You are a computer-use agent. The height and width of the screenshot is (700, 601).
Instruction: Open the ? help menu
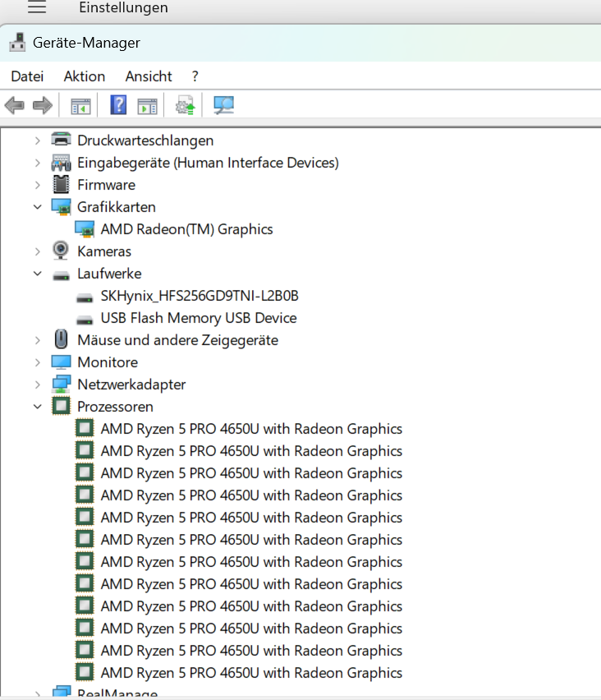click(195, 76)
